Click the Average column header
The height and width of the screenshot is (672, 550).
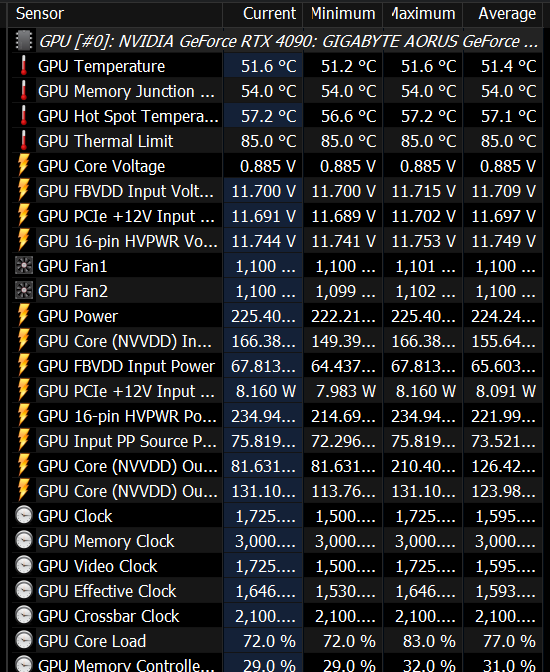[x=503, y=14]
